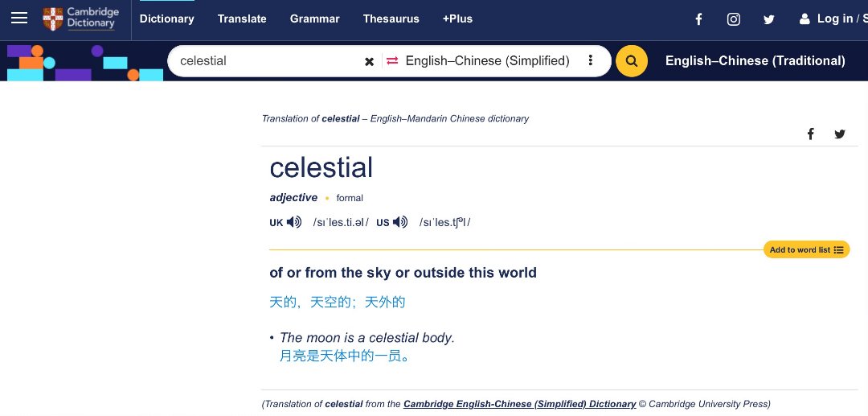This screenshot has width=868, height=416.
Task: Open the hamburger menu
Action: click(x=19, y=19)
